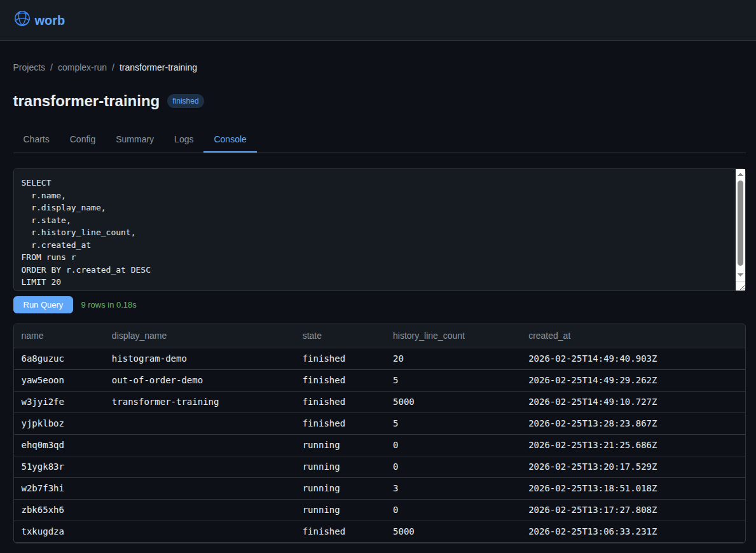The width and height of the screenshot is (756, 553).
Task: Open the Config tab
Action: click(83, 139)
